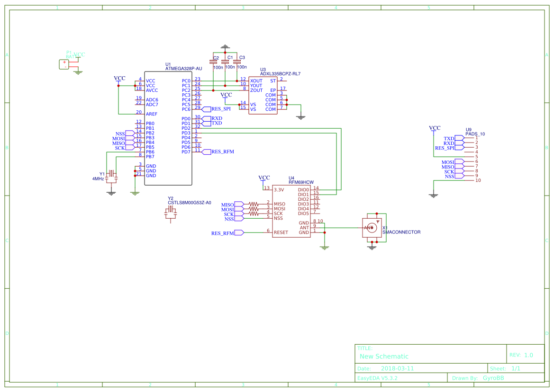Select the ATMEGA328P-AU microcontroller symbol U1
This screenshot has width=554, height=392.
(168, 128)
